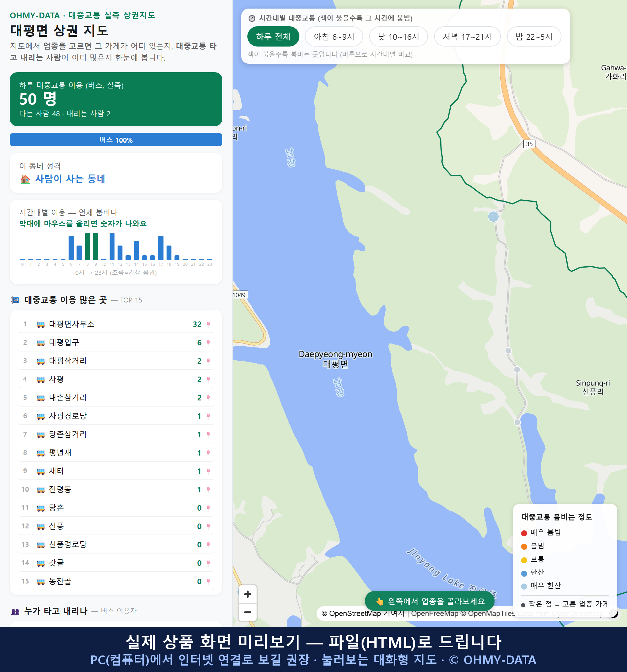Click the bus-stop icon beside 대중교통 이용 많은 곳

pyautogui.click(x=16, y=300)
